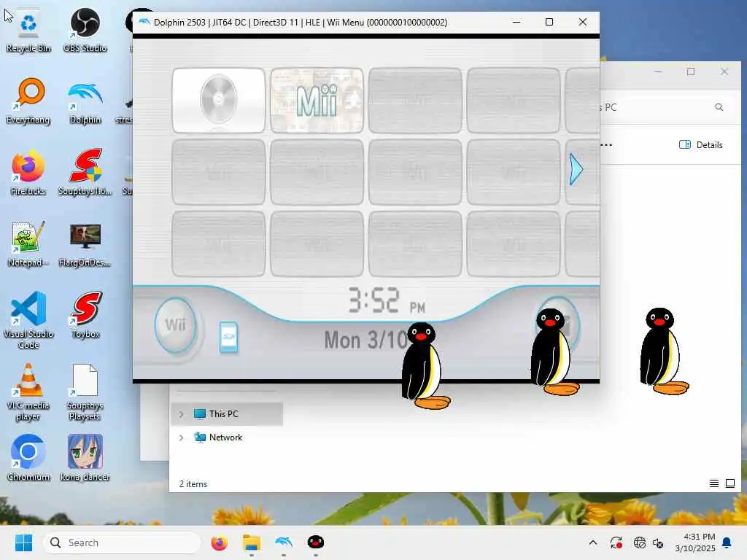Open sync status tray icon

[616, 542]
